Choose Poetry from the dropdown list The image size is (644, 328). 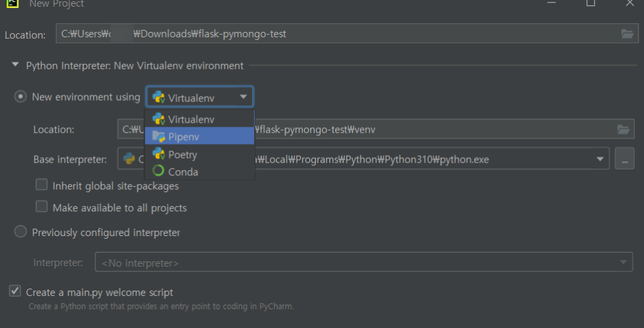click(199, 155)
